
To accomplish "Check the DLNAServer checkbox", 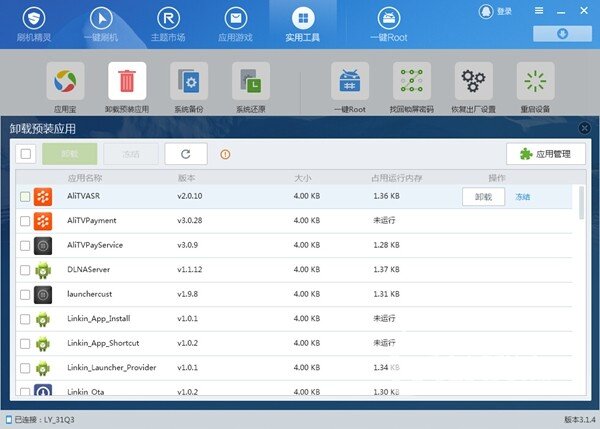I will tap(25, 270).
